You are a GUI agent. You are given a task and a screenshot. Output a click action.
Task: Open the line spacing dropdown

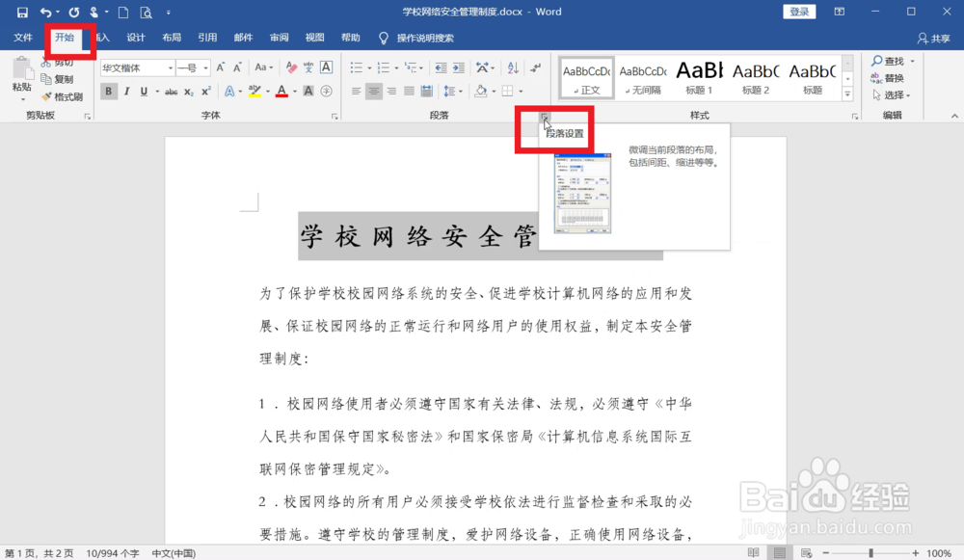(x=453, y=91)
